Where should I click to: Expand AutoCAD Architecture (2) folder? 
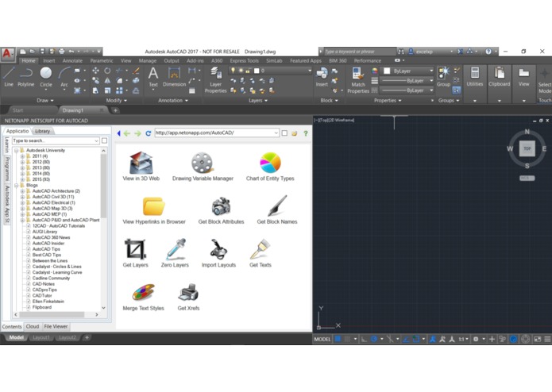(x=22, y=191)
